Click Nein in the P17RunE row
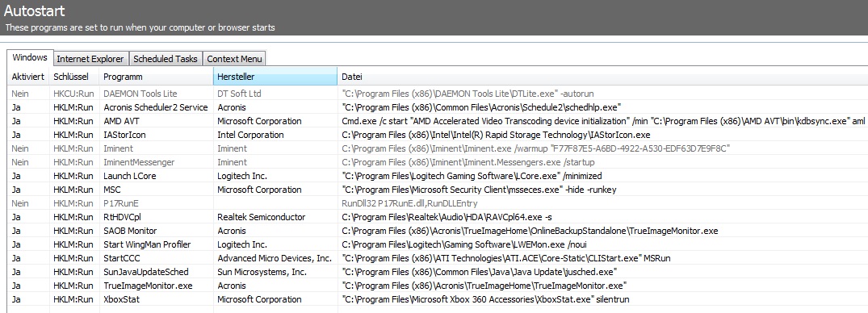The height and width of the screenshot is (313, 868). [20, 203]
